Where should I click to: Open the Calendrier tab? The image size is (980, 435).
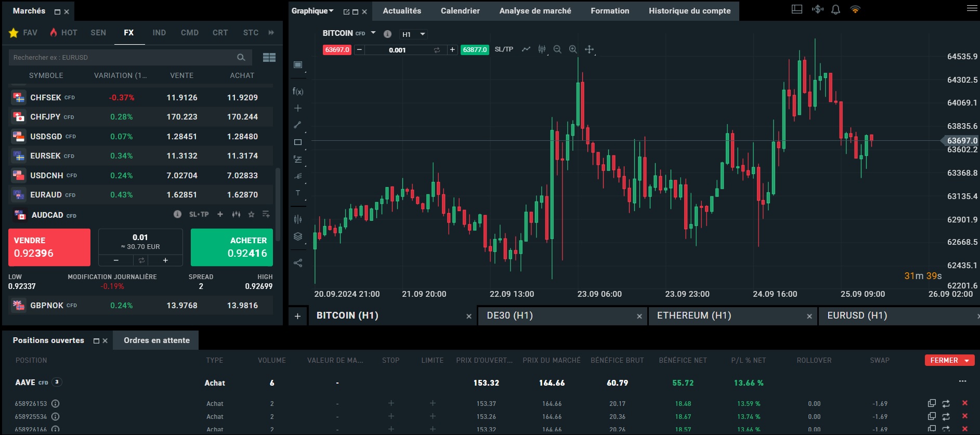coord(460,10)
